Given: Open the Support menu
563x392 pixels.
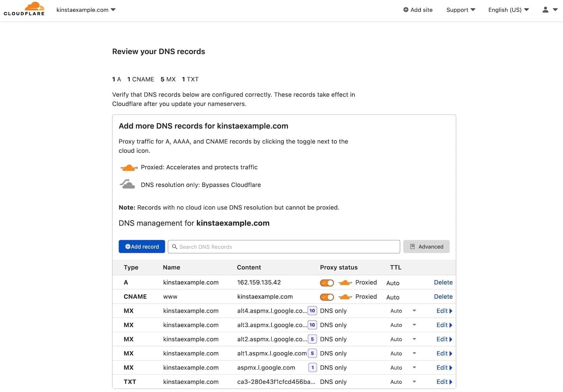Looking at the screenshot, I should (x=461, y=10).
